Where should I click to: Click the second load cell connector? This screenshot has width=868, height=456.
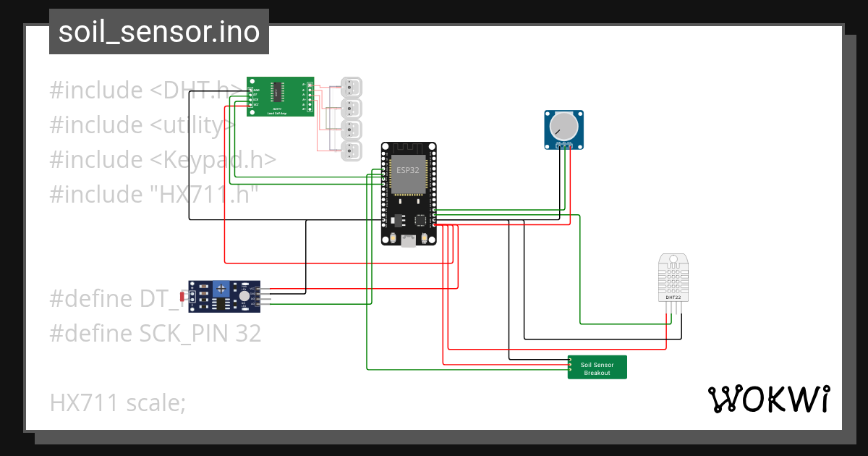click(351, 108)
